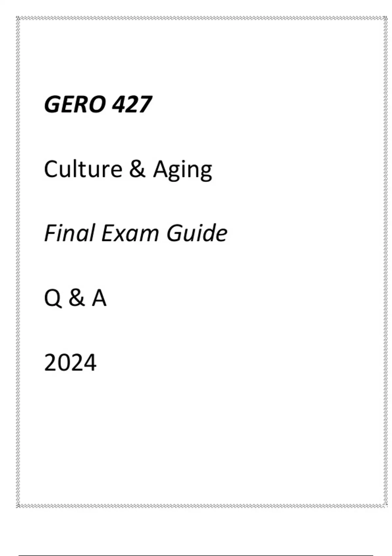392x556 pixels.
Task: Click the horizontal line below the page border
Action: (196, 555)
